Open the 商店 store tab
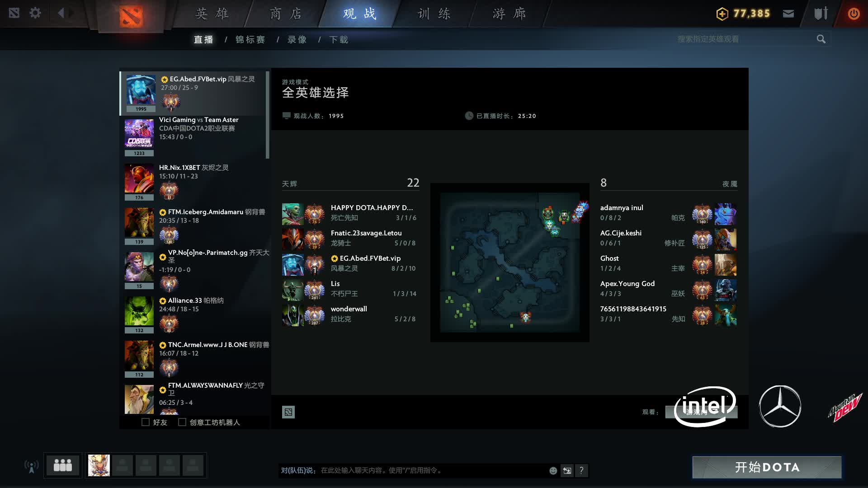Screen dimensions: 868x488 coord(286,14)
